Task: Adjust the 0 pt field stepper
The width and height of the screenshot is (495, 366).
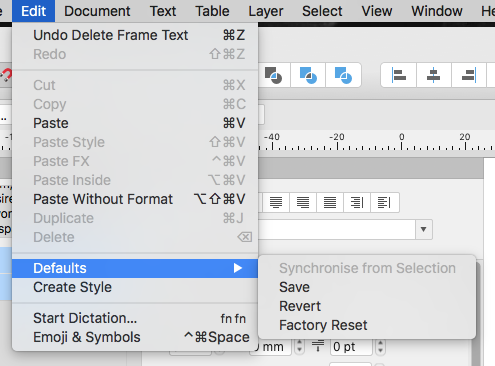Action: (x=380, y=347)
